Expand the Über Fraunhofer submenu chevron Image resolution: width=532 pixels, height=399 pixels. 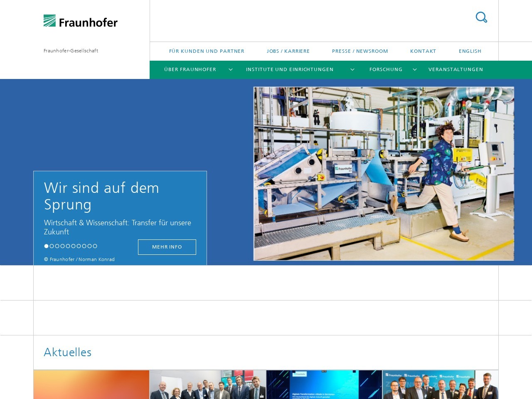pyautogui.click(x=231, y=69)
